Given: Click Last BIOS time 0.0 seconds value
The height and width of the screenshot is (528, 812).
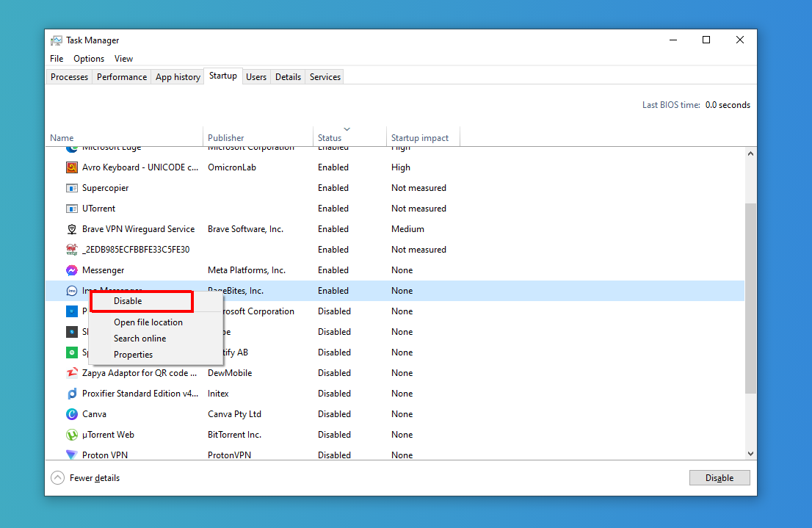Looking at the screenshot, I should pos(728,105).
